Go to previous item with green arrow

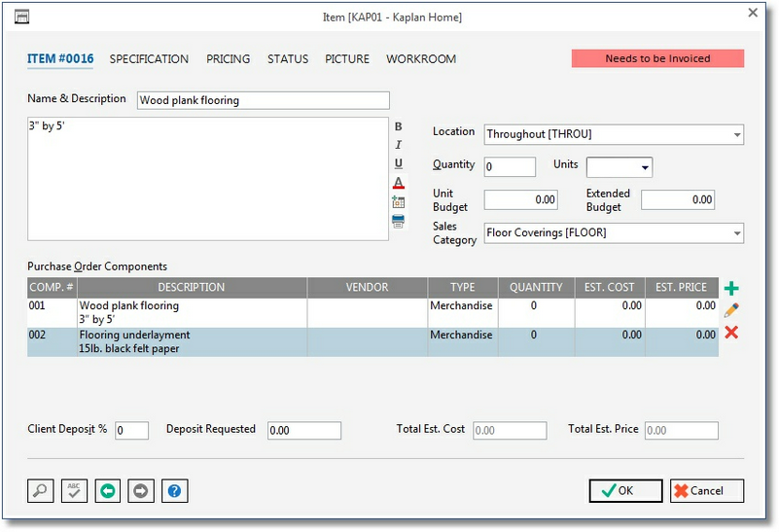pyautogui.click(x=108, y=491)
